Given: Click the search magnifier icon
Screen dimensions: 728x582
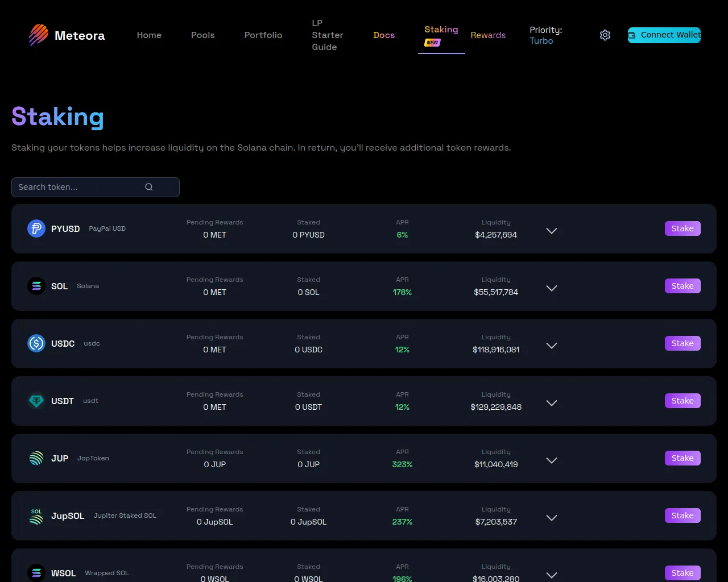Looking at the screenshot, I should 149,187.
